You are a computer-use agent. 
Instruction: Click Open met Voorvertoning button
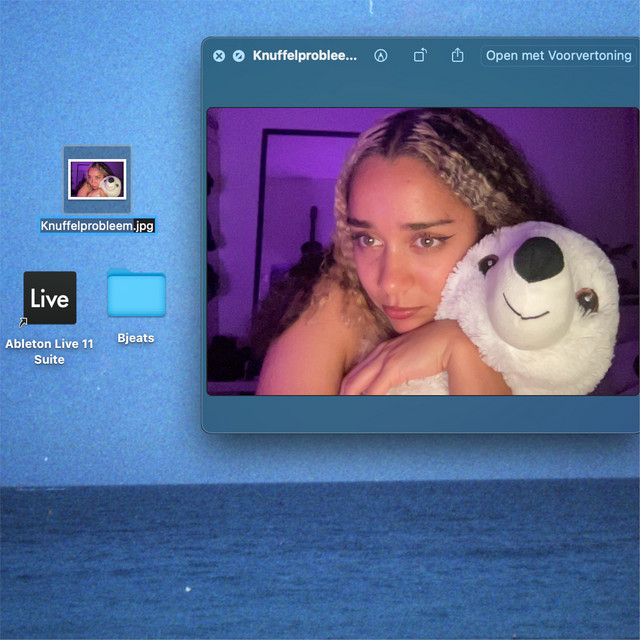(x=559, y=56)
